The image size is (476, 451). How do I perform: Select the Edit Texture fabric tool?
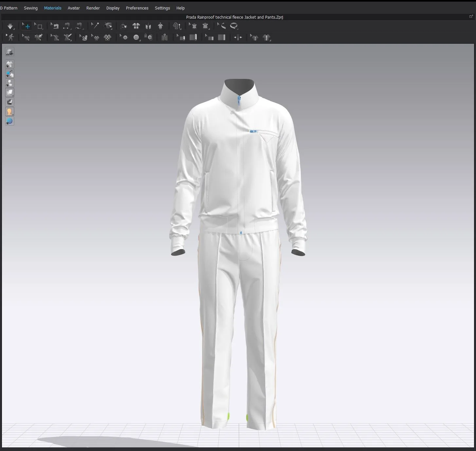click(83, 37)
